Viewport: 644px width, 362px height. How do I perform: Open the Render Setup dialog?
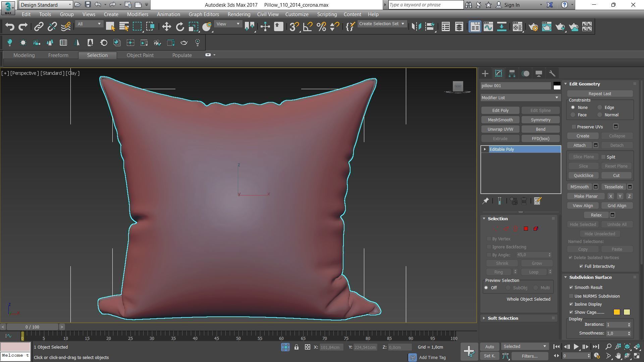533,27
